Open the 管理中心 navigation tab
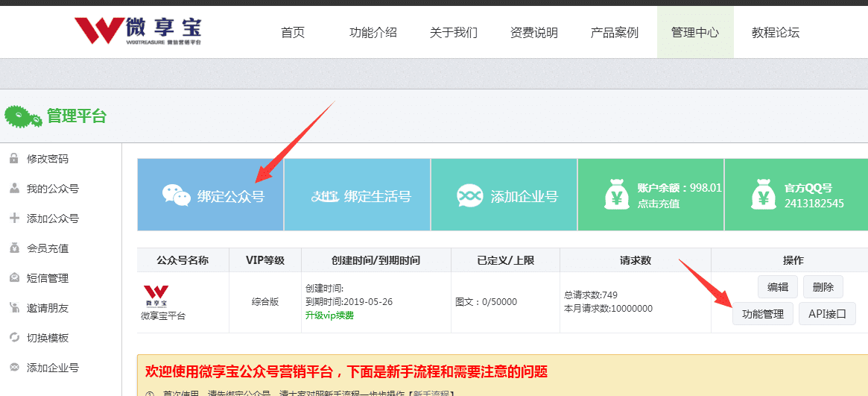This screenshot has width=868, height=396. pyautogui.click(x=695, y=32)
